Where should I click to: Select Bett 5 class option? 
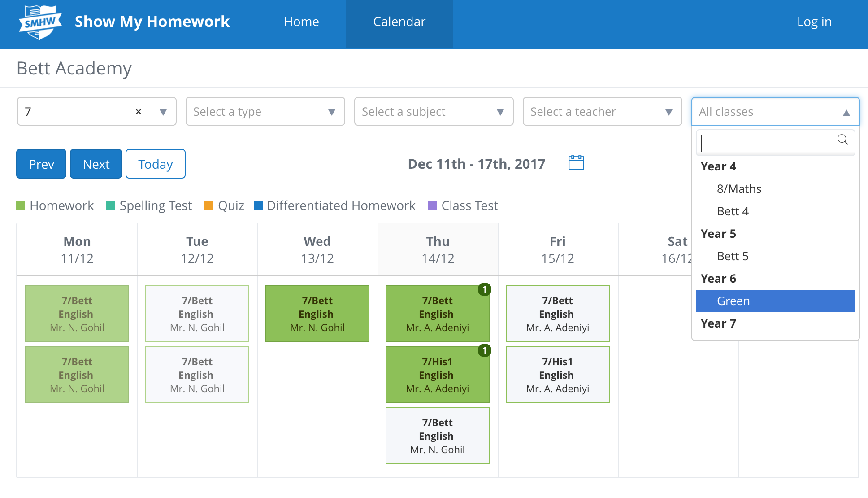(776, 256)
